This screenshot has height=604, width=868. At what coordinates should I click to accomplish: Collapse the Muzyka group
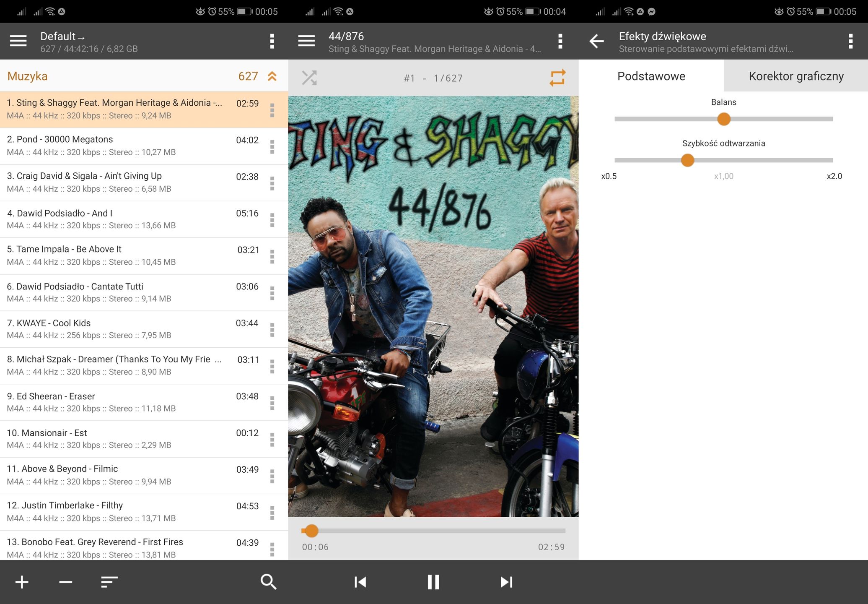272,76
